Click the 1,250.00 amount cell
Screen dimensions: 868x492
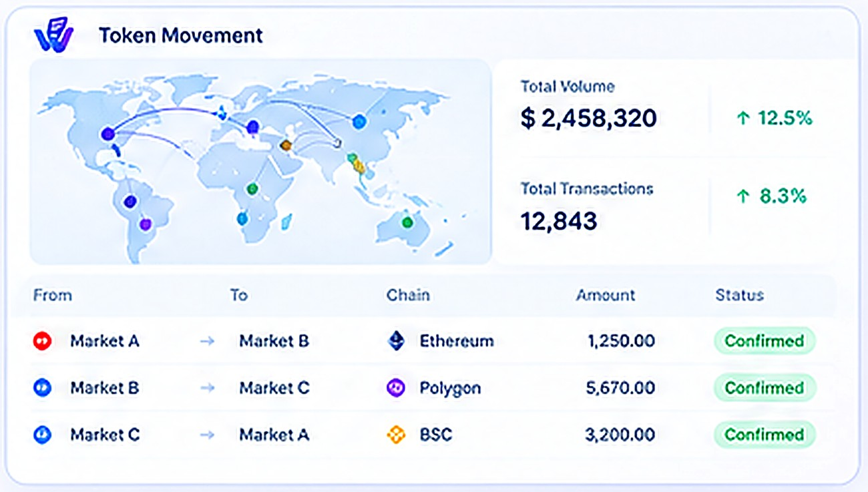click(621, 341)
